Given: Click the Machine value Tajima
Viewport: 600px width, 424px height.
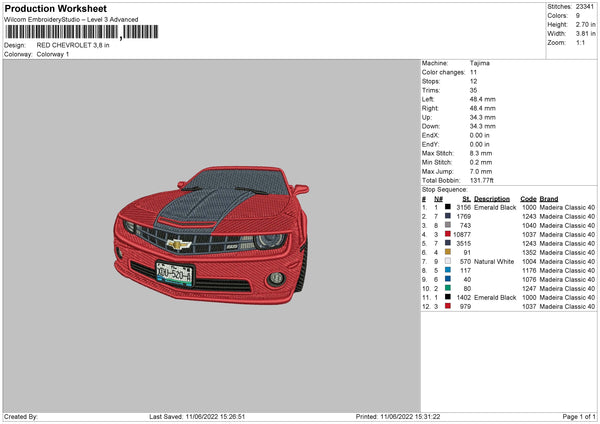Looking at the screenshot, I should 479,63.
